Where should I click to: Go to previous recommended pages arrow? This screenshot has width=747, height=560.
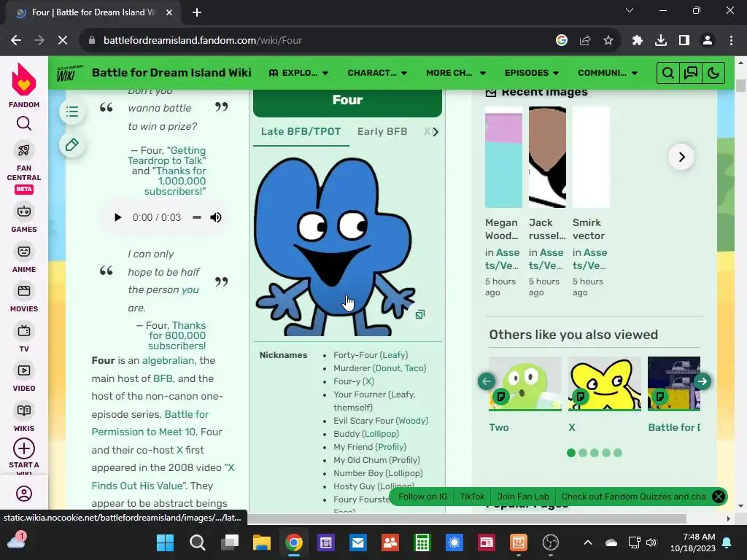pos(487,381)
